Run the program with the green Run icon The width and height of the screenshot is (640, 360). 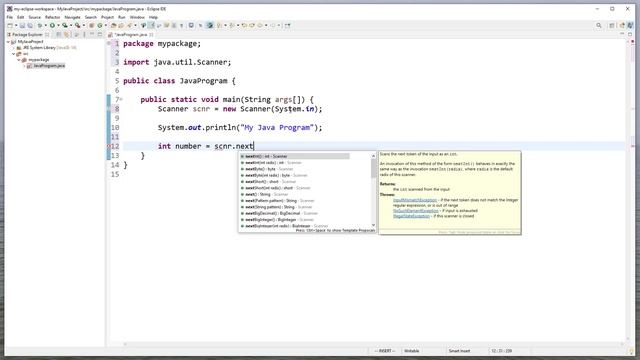pos(52,25)
